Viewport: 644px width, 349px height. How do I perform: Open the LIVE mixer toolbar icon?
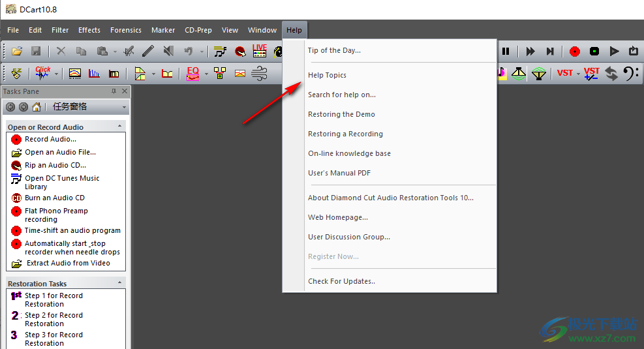pos(260,50)
